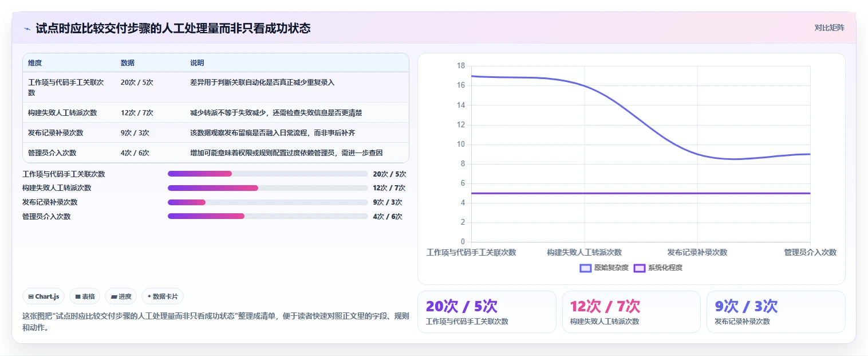
Task: Click the 20次 / 5次 data card
Action: (487, 312)
